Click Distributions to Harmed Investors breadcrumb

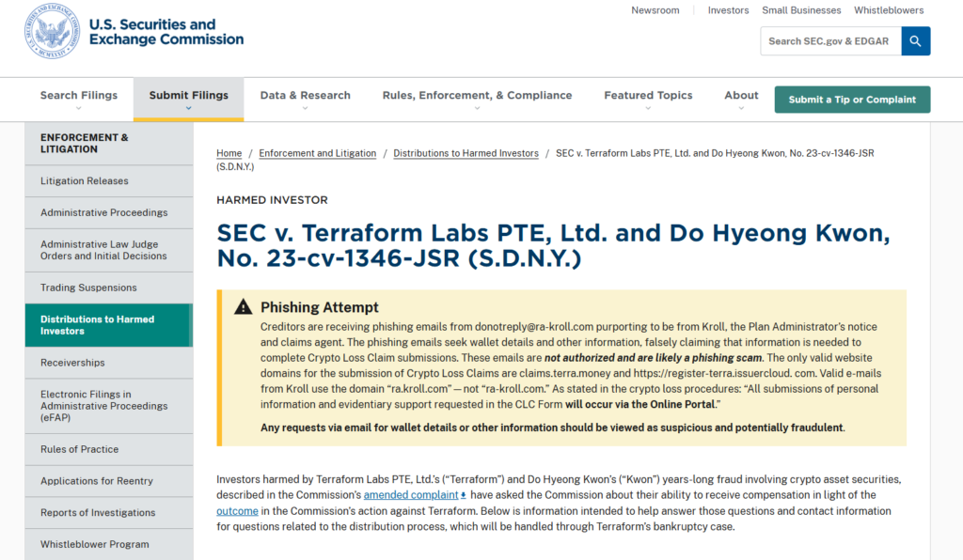point(466,153)
